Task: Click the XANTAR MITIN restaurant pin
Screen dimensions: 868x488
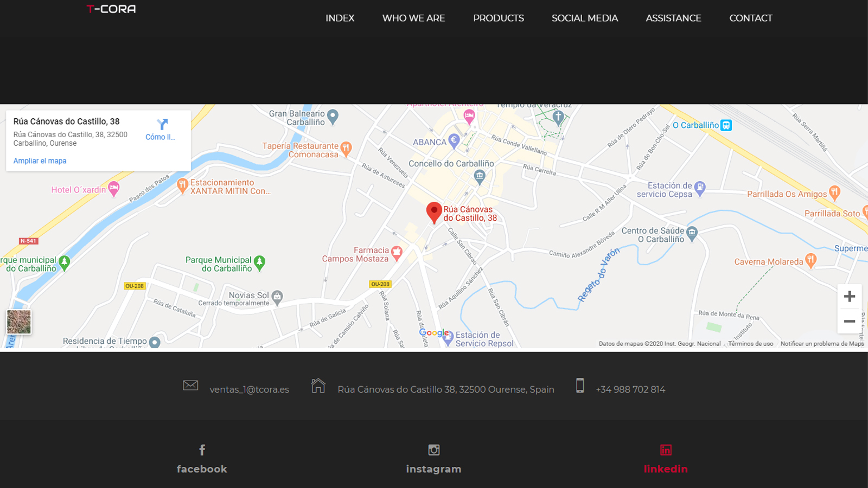Action: pos(183,185)
